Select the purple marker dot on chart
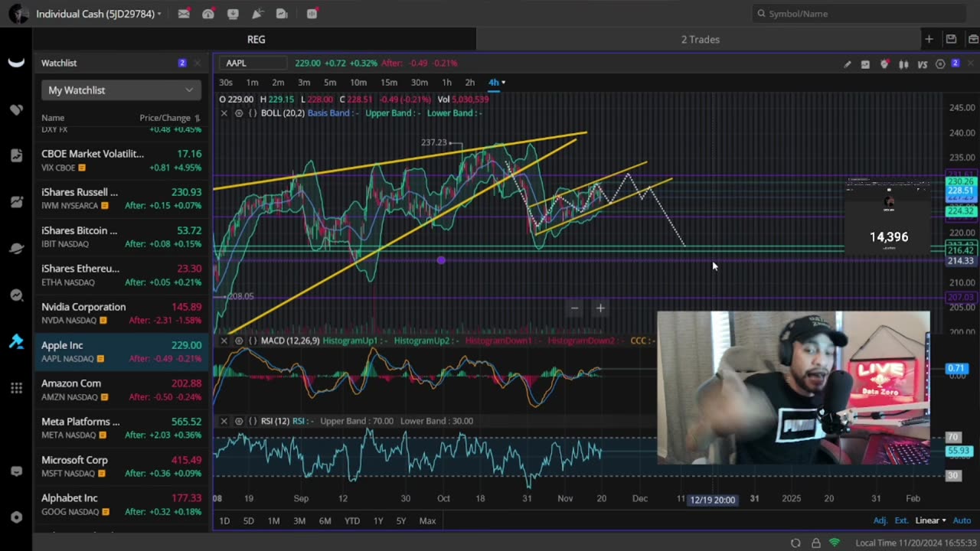This screenshot has width=980, height=551. pos(441,261)
